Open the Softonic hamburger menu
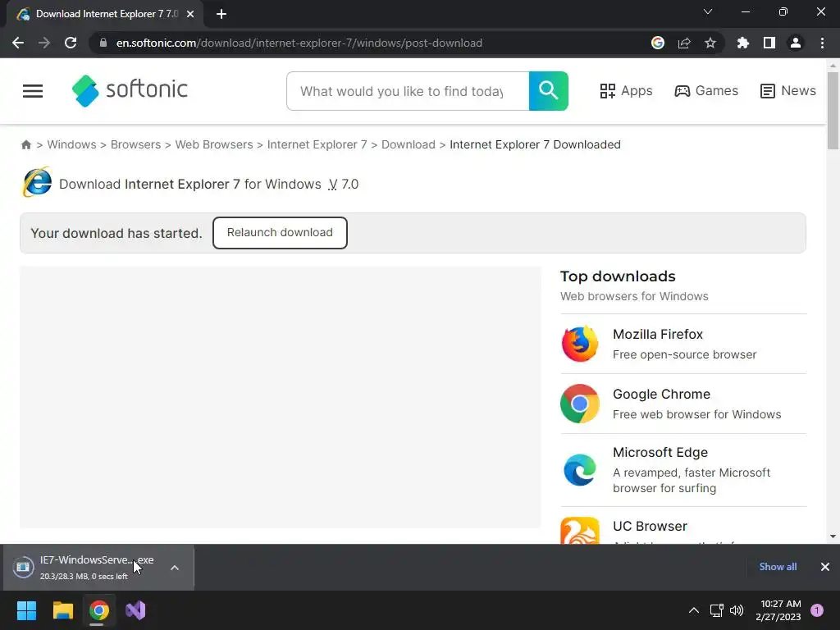The height and width of the screenshot is (630, 840). point(33,91)
